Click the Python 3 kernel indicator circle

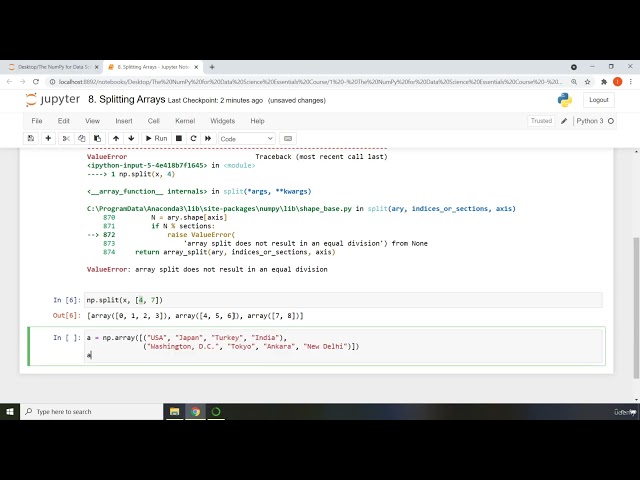point(611,121)
